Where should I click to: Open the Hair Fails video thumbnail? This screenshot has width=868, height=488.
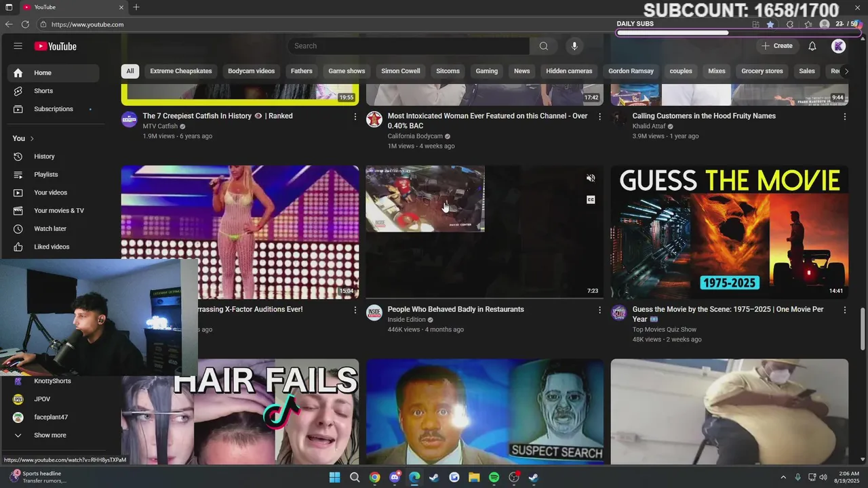pyautogui.click(x=240, y=411)
